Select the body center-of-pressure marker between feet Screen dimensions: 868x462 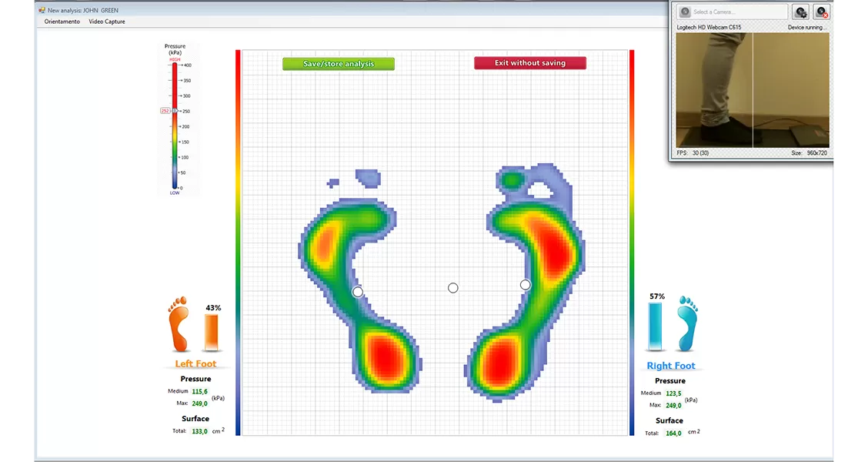452,288
